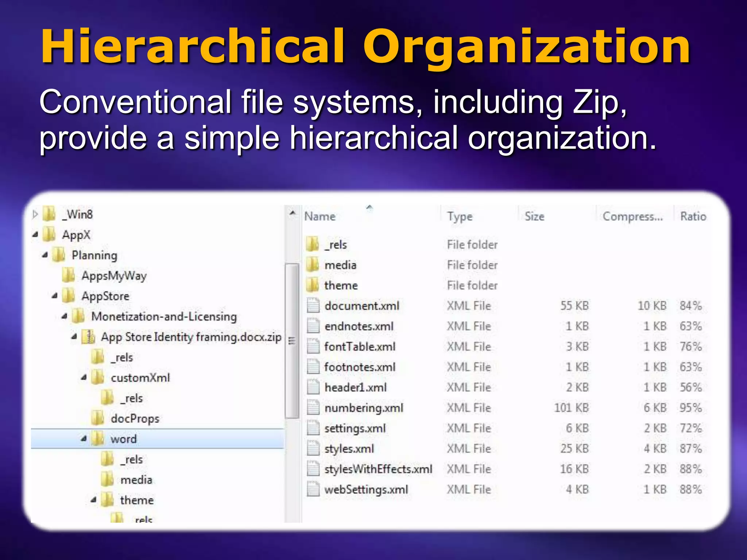Select the stylesWithEffects.xml file name

tap(378, 469)
